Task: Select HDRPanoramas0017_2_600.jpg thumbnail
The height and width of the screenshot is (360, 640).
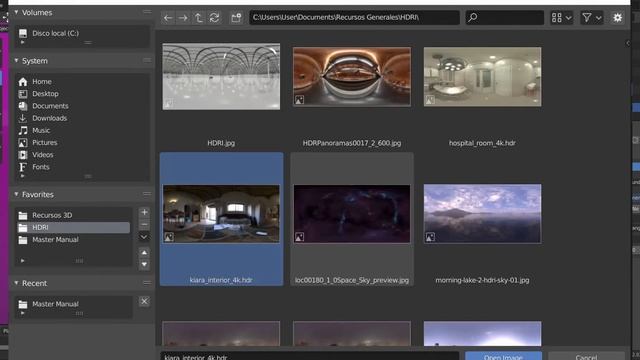Action: point(352,77)
